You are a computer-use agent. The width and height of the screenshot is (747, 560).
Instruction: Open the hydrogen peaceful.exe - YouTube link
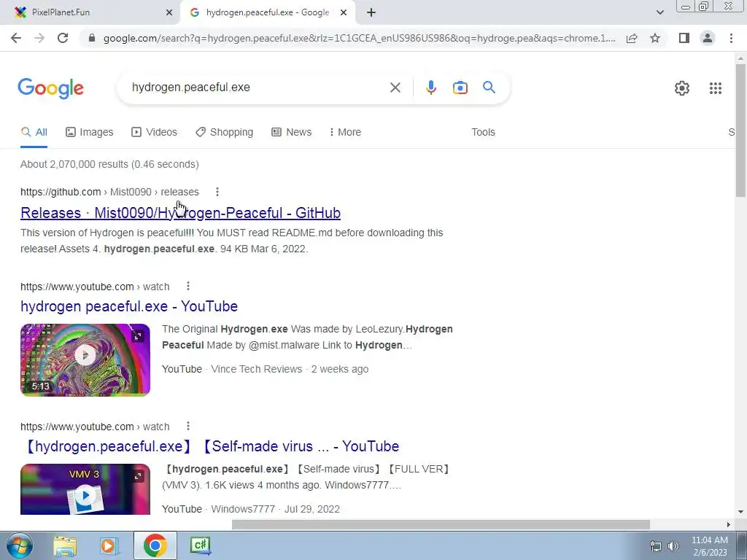click(129, 306)
